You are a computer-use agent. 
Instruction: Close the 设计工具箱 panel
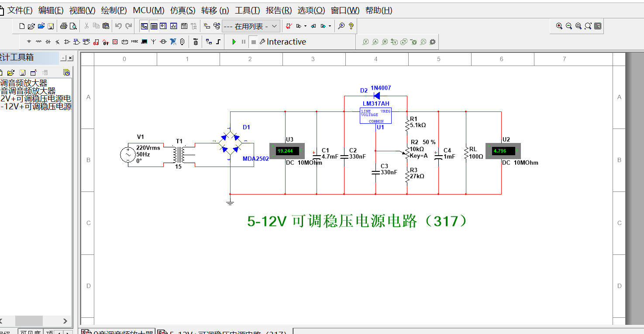70,58
